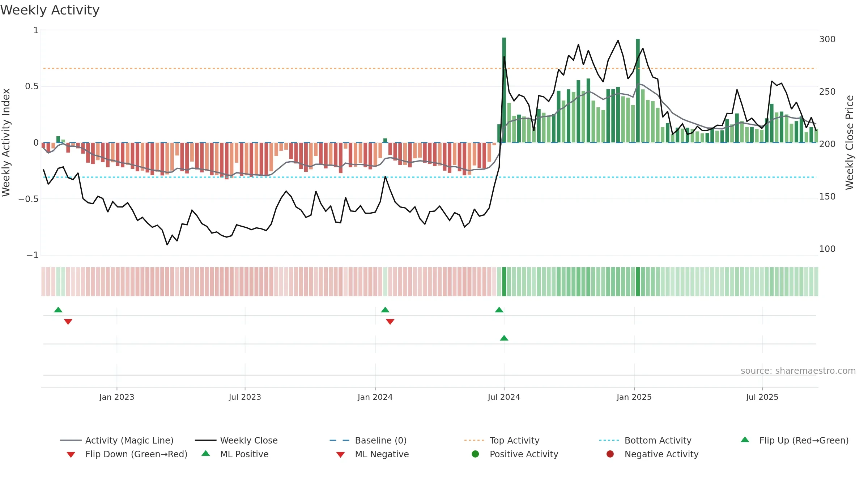Click the green flip-up triangle just after Jan 2024

coord(385,310)
